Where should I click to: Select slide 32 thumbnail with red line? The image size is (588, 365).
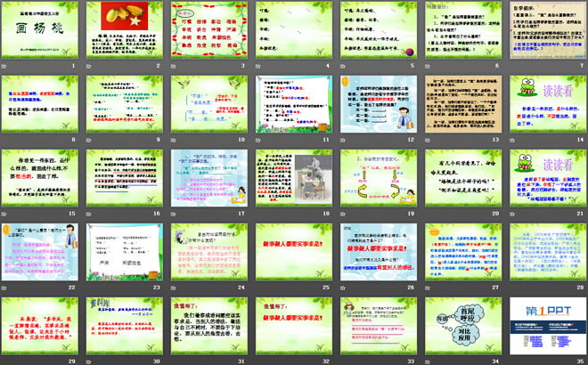294,326
